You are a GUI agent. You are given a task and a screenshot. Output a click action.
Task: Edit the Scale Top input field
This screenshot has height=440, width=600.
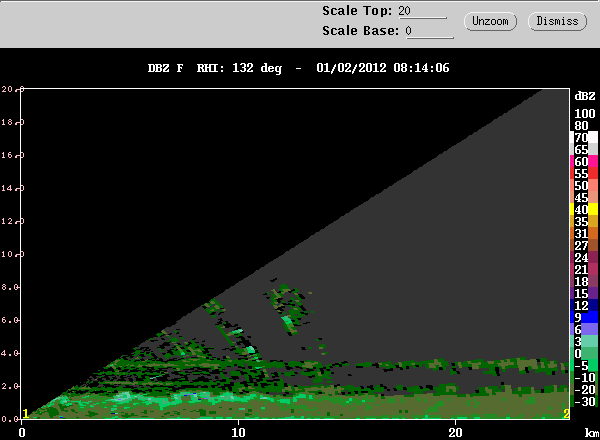[x=422, y=11]
